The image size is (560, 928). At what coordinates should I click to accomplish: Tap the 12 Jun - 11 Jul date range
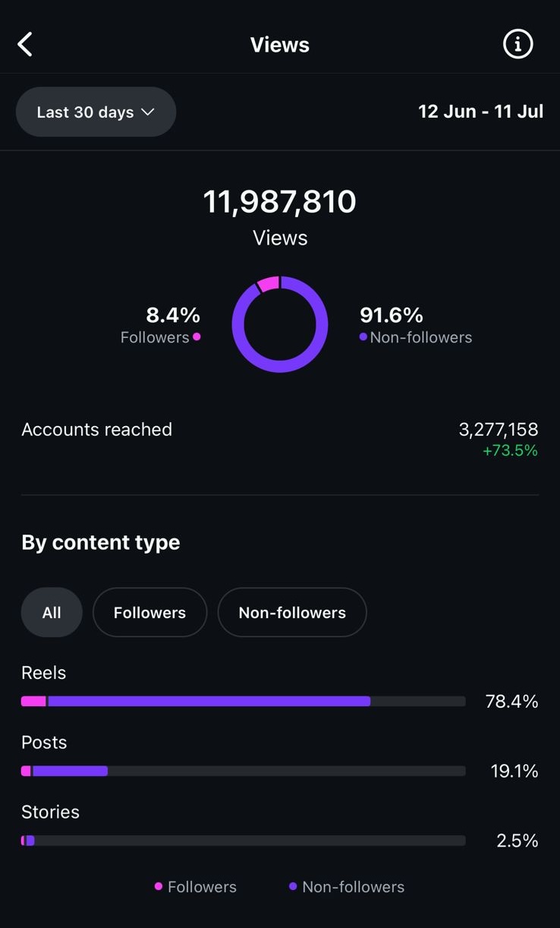coord(480,112)
